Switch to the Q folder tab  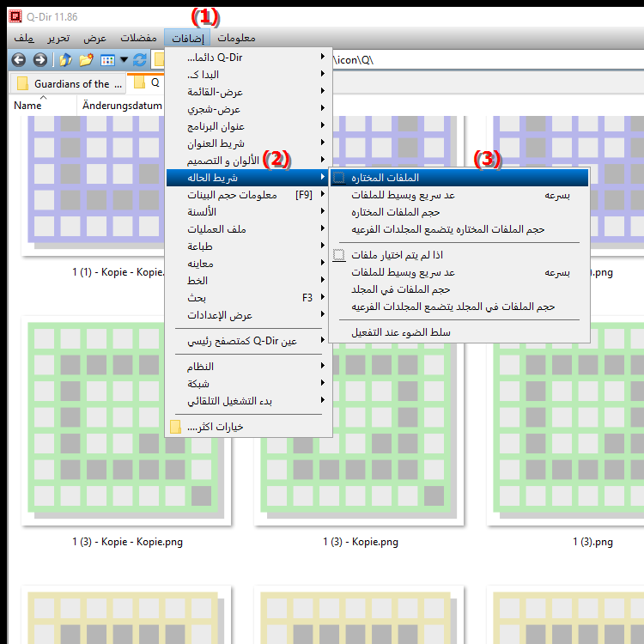pyautogui.click(x=147, y=83)
